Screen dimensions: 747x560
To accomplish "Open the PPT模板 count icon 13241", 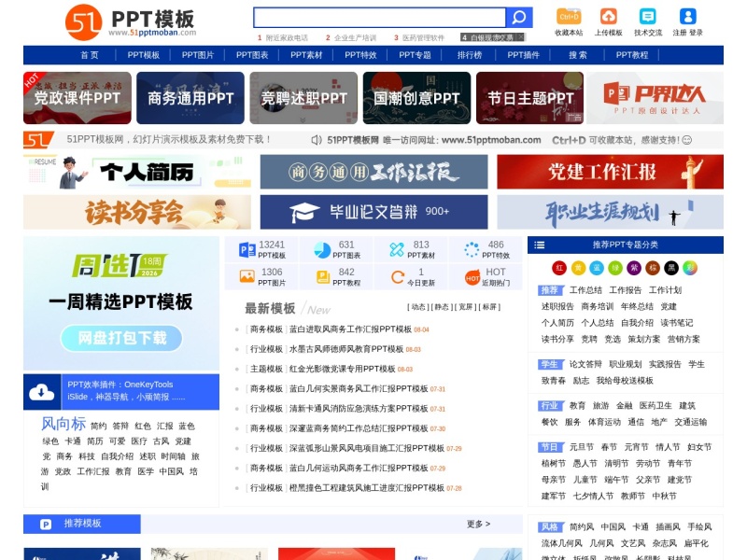I will pos(247,249).
